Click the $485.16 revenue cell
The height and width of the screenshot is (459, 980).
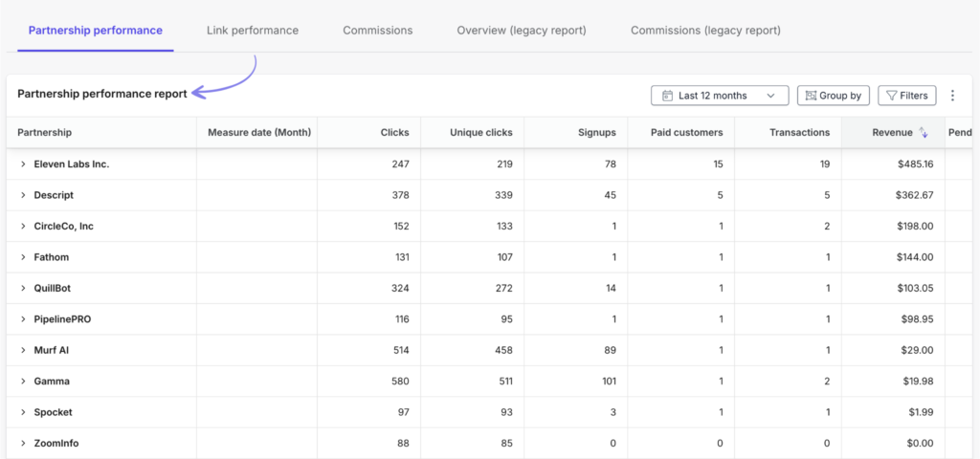(893, 164)
